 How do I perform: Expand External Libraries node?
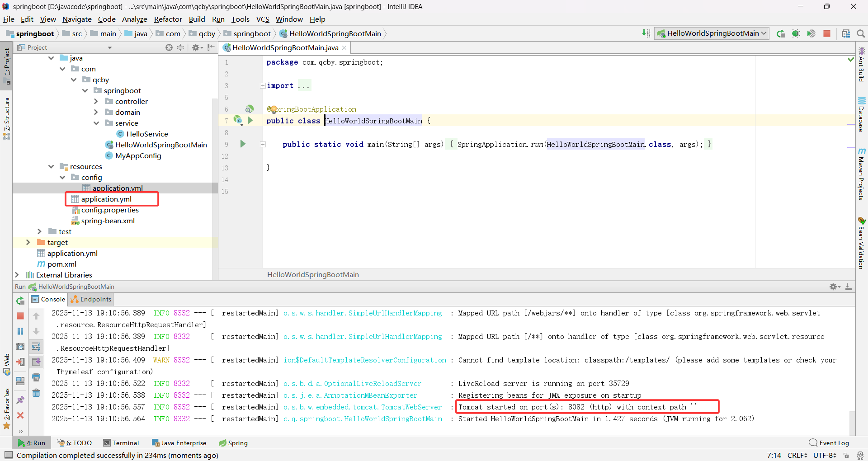pos(17,275)
